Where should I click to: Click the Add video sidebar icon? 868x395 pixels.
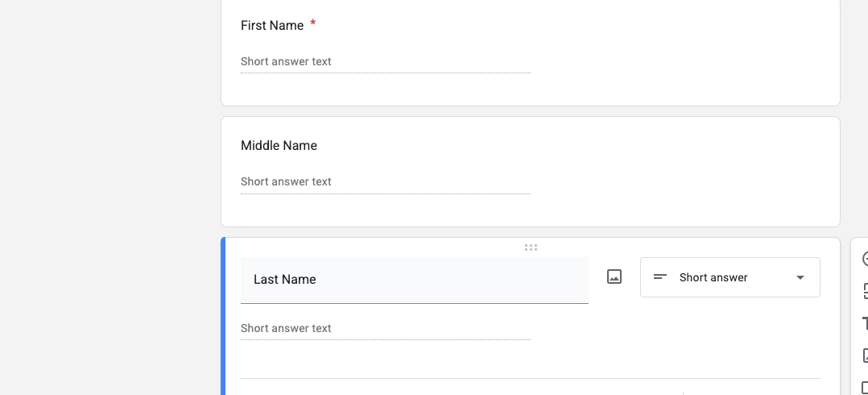click(x=864, y=387)
